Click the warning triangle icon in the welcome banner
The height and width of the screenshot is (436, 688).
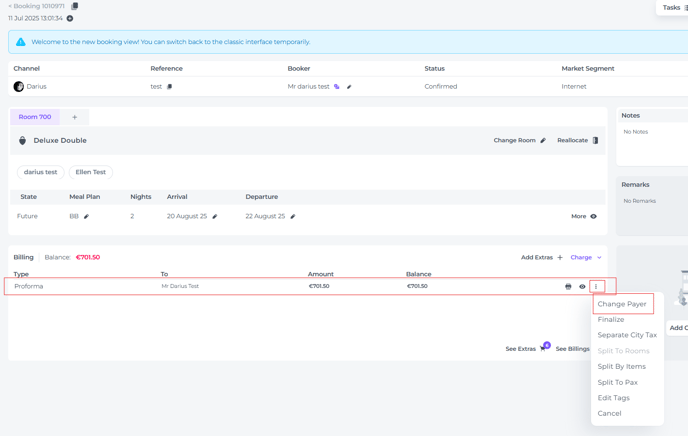click(x=21, y=42)
